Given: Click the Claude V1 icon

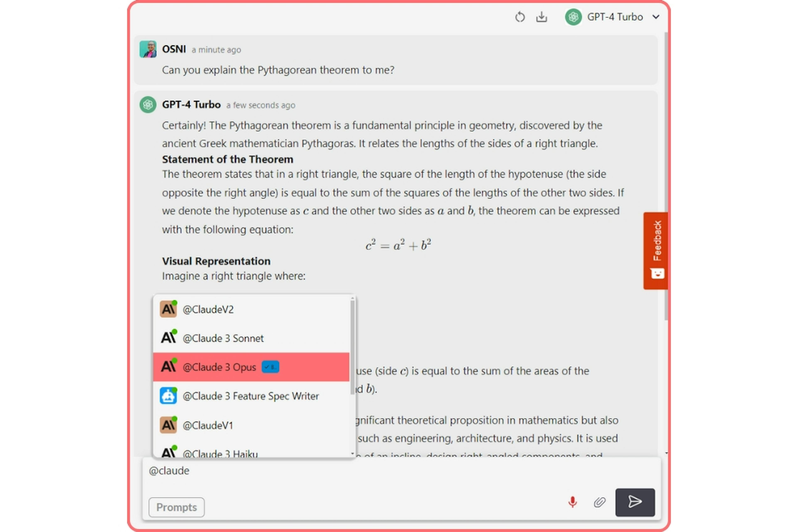Looking at the screenshot, I should coord(169,425).
